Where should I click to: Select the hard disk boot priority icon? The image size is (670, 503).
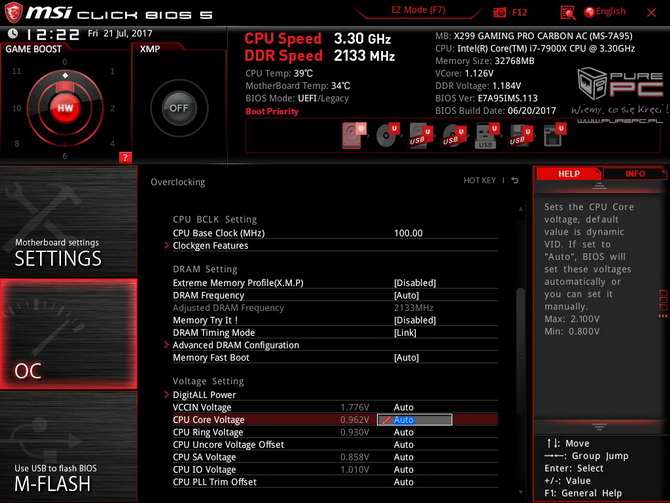pyautogui.click(x=353, y=135)
